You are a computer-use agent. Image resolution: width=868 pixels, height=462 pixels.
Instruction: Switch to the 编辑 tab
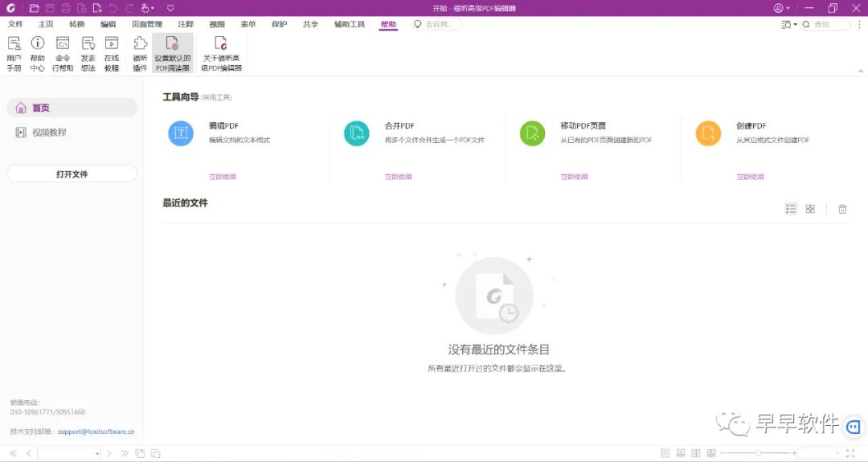[x=108, y=24]
